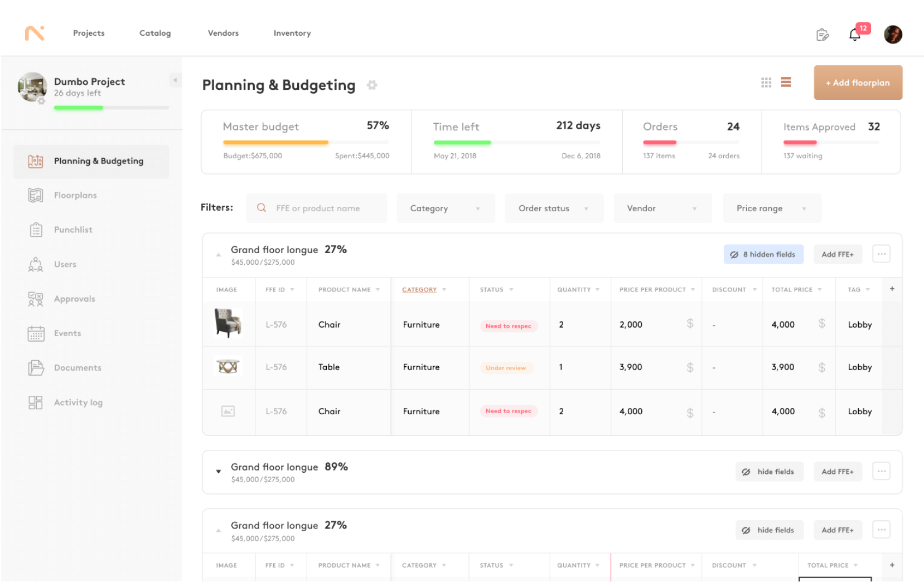Open settings gear beside Planning & Budgeting title

pyautogui.click(x=372, y=85)
